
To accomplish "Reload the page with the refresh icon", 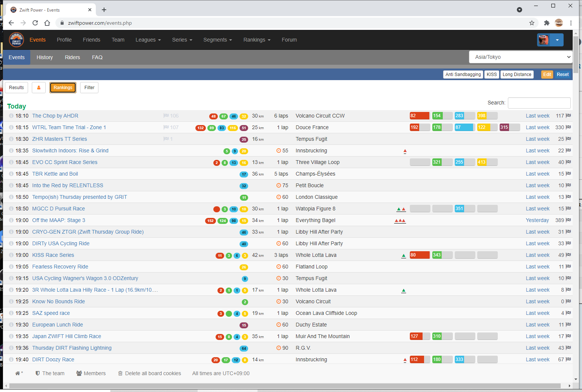I will tap(35, 23).
